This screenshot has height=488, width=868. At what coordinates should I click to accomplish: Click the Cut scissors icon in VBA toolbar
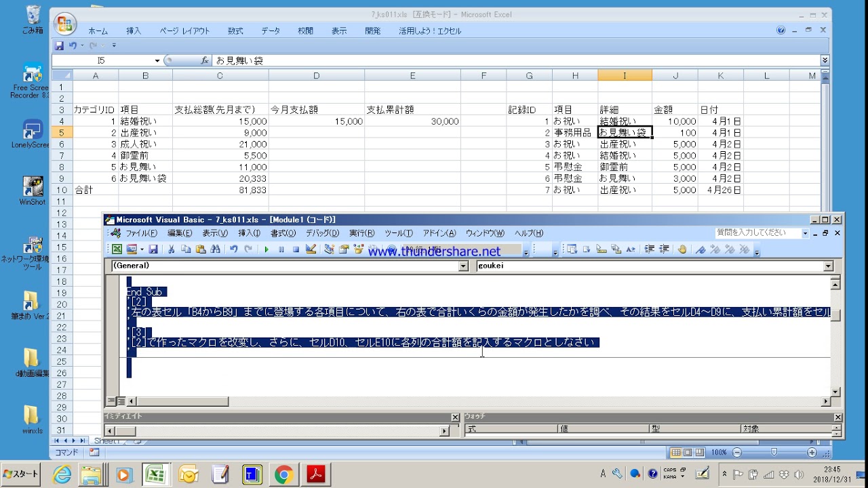(x=171, y=249)
